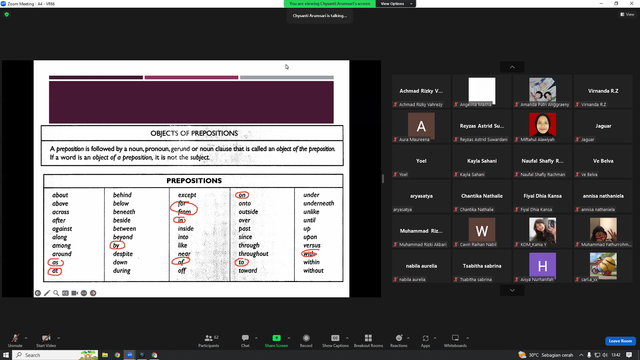Expand audio options arrow next to Unmute
The width and height of the screenshot is (640, 360).
(26, 338)
